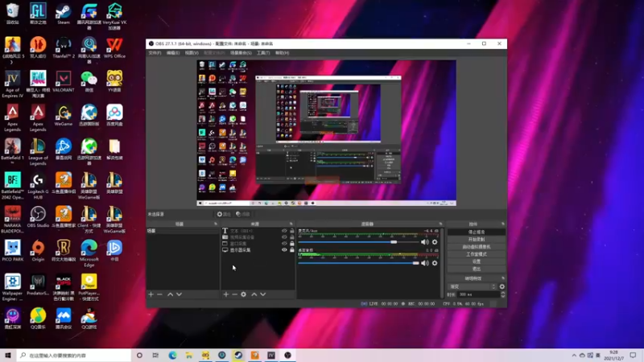Click the 启动虚拟摄像机 button

(x=477, y=247)
